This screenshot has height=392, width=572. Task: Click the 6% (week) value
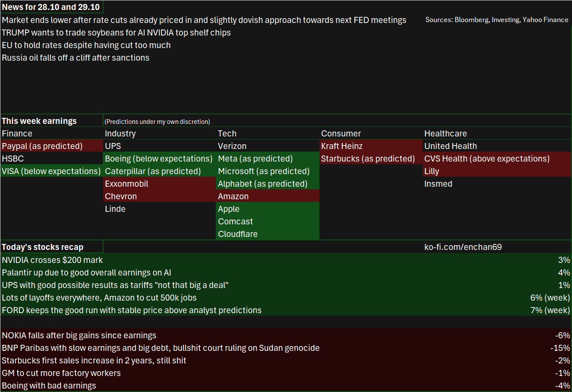(550, 298)
